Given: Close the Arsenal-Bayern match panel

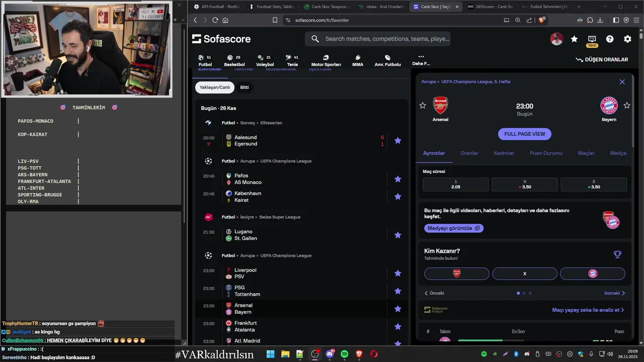Looking at the screenshot, I should pyautogui.click(x=622, y=81).
